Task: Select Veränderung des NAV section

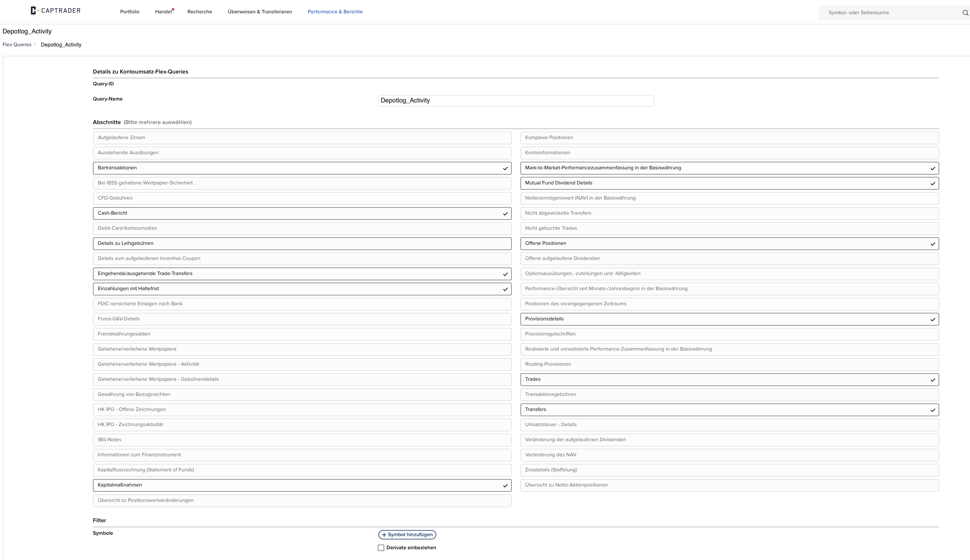Action: point(729,455)
